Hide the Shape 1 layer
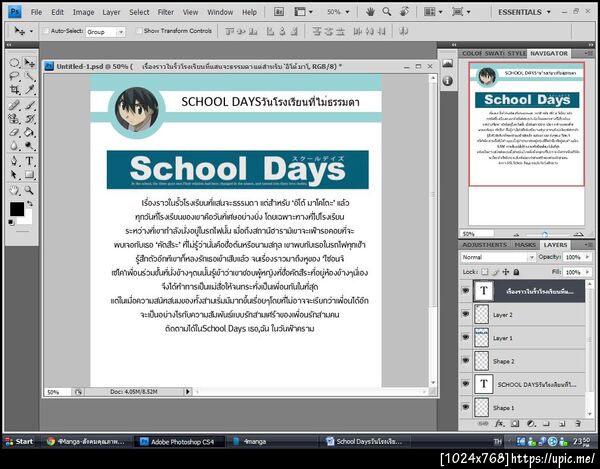 pyautogui.click(x=465, y=407)
